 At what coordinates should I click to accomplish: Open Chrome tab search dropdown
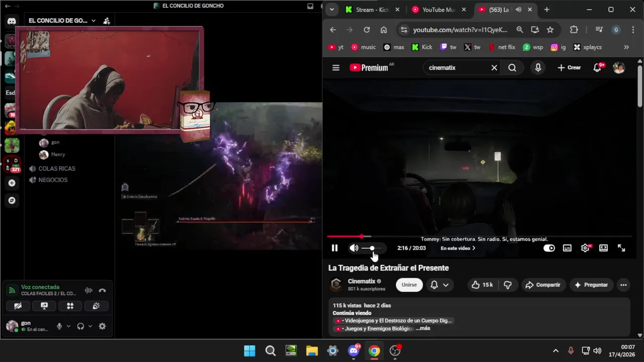click(x=331, y=10)
